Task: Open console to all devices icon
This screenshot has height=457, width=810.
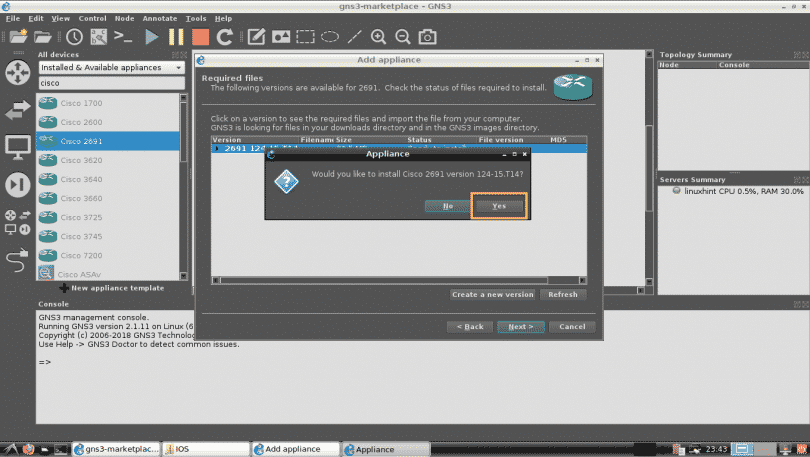Action: 123,37
